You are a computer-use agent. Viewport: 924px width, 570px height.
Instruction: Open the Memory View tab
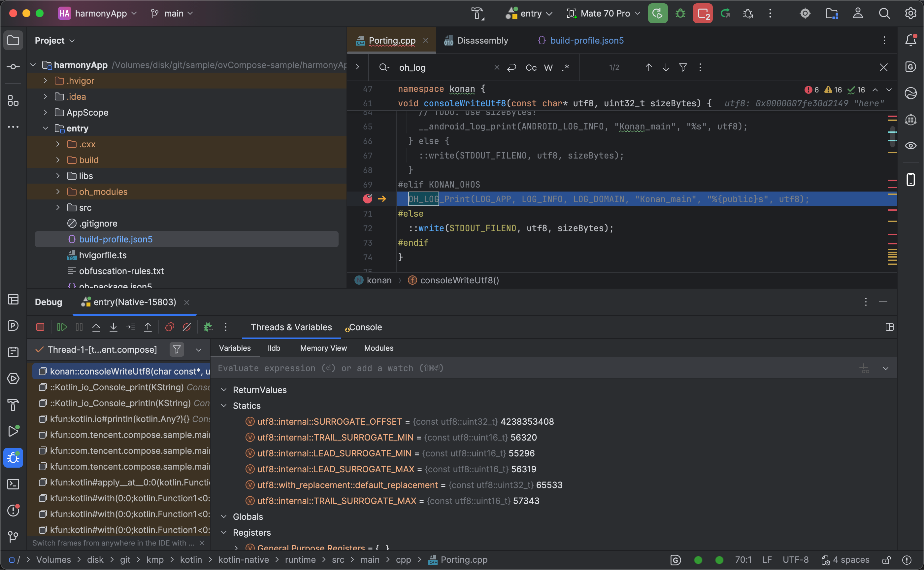click(x=323, y=348)
